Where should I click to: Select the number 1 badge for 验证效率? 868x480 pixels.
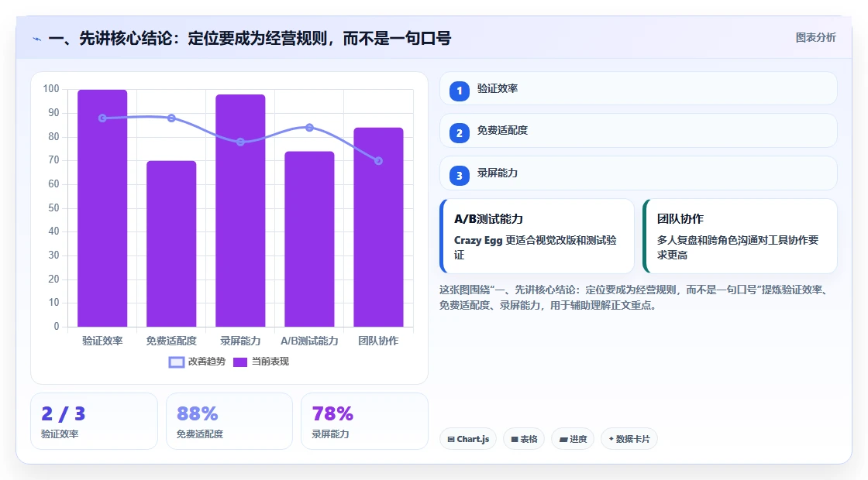pos(459,91)
